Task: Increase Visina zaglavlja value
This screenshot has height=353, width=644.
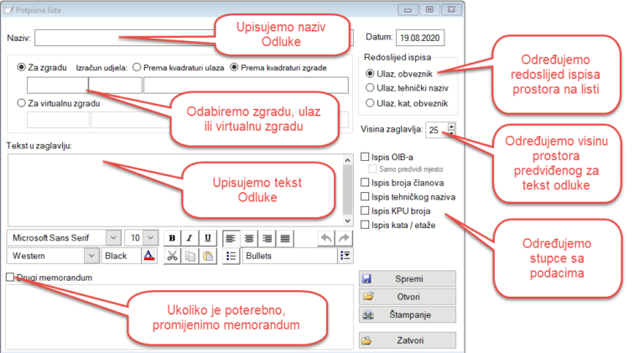Action: [452, 127]
